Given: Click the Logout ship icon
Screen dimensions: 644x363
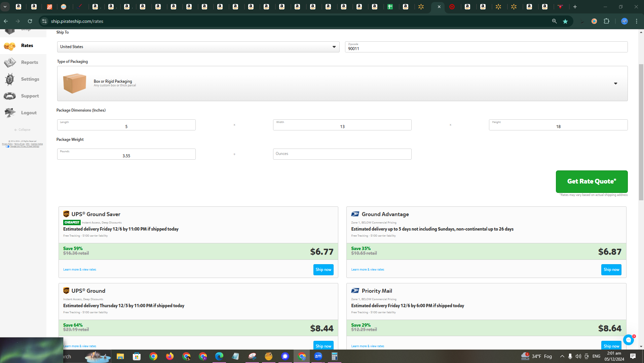Looking at the screenshot, I should point(10,113).
